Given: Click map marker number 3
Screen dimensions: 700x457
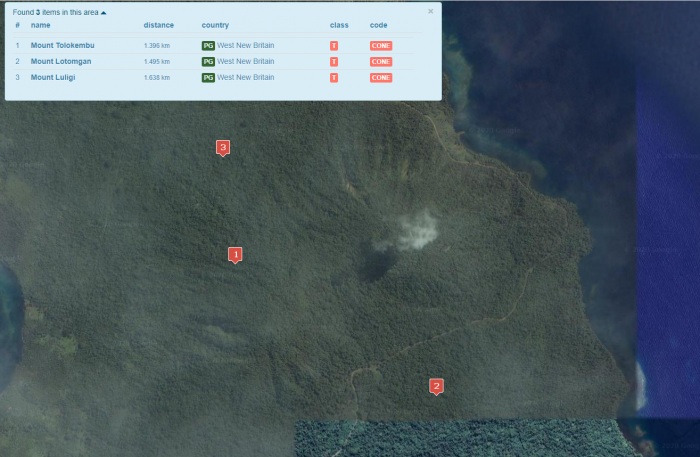Looking at the screenshot, I should tap(223, 147).
